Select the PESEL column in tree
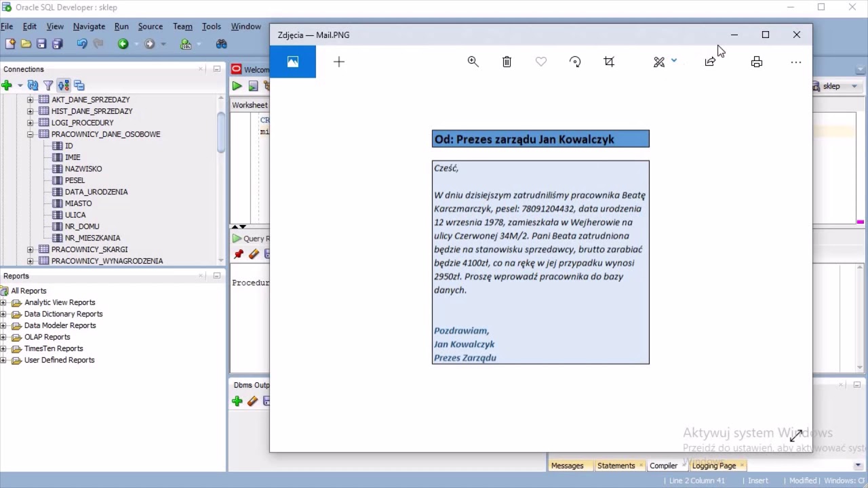The image size is (868, 488). pos(75,180)
